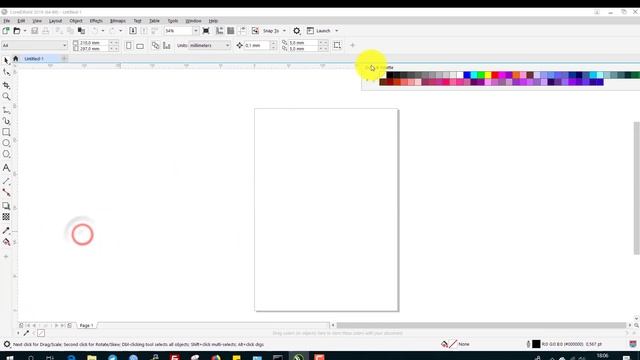This screenshot has height=360, width=640.
Task: Click the Print icon in the toolbar
Action: click(x=46, y=31)
